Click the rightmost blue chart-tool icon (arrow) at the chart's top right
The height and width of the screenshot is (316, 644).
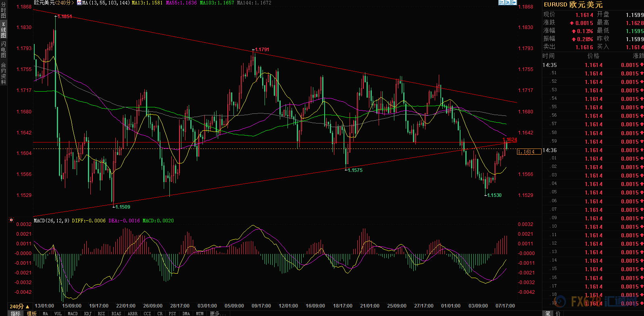pos(514,2)
